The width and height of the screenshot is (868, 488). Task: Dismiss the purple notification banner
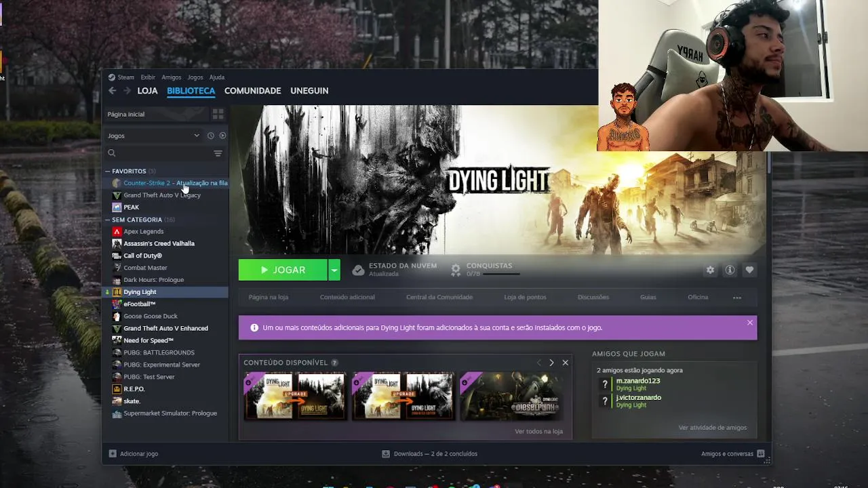click(x=750, y=323)
